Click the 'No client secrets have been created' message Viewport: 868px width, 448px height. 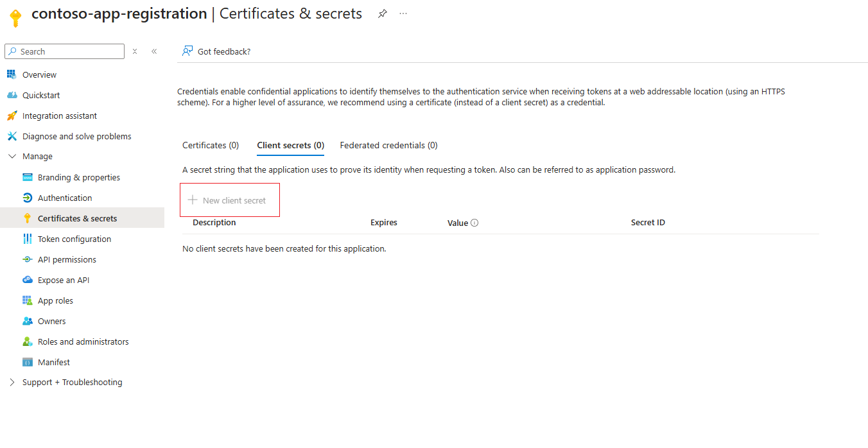pos(284,248)
